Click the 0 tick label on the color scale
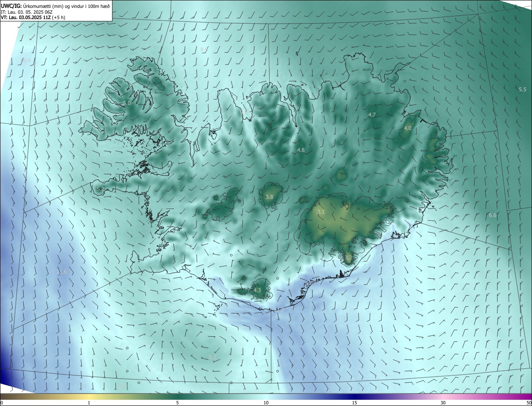Image resolution: width=532 pixels, height=406 pixels. click(2, 403)
